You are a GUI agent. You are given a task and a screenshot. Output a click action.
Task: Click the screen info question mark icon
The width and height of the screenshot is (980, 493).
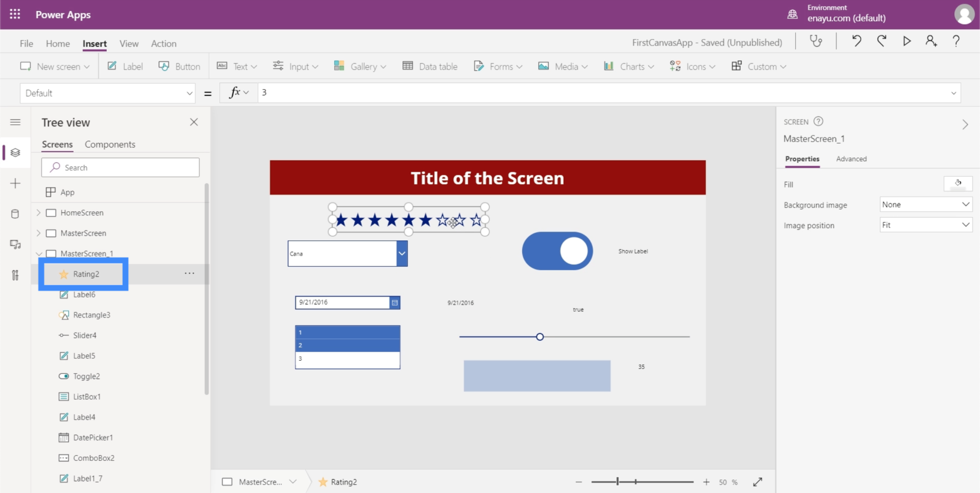[818, 121]
